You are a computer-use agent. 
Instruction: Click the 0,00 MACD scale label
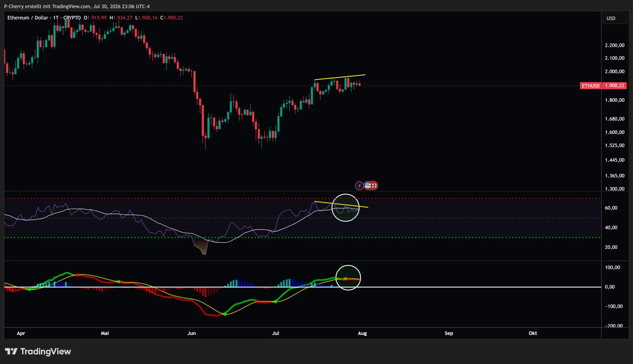(x=610, y=287)
